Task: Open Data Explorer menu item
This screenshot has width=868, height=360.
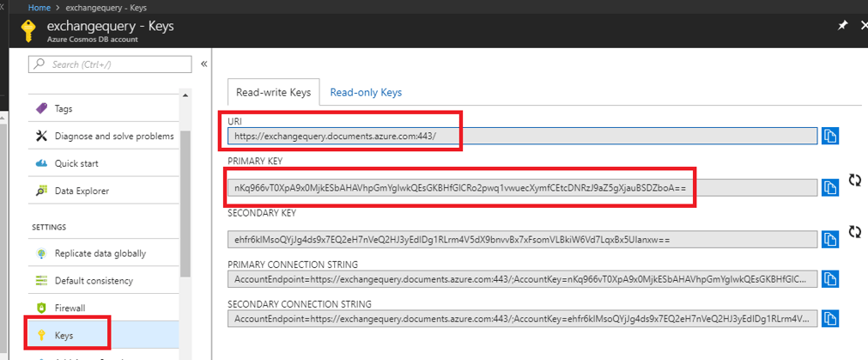Action: 104,191
